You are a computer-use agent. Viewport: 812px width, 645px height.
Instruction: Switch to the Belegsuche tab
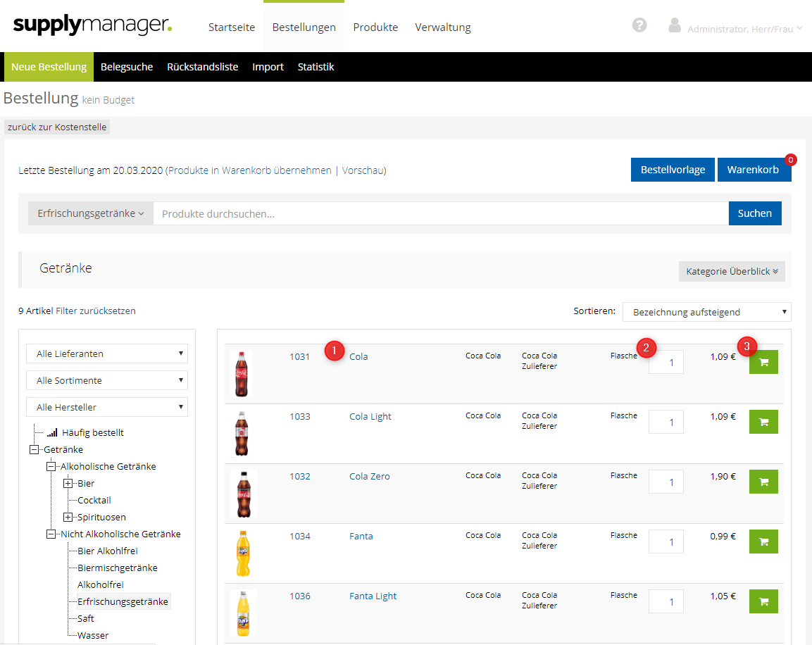127,67
